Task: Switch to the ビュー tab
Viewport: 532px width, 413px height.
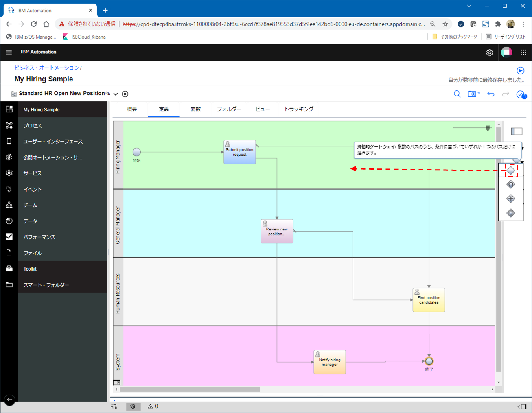Action: tap(263, 109)
